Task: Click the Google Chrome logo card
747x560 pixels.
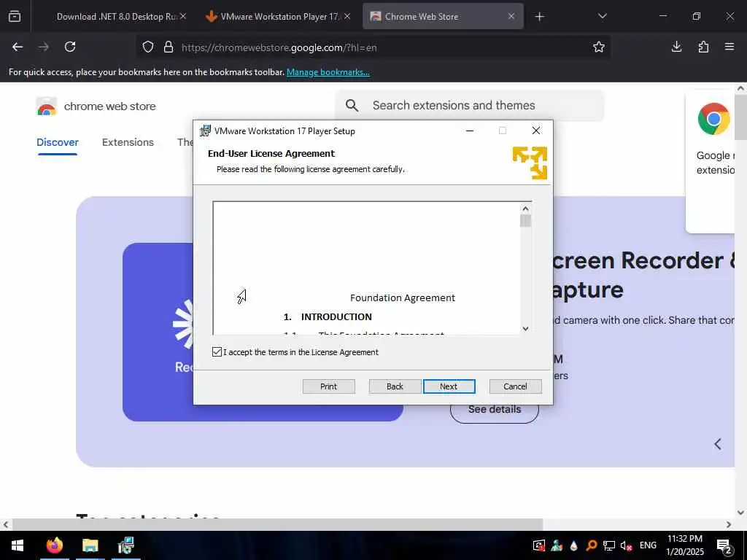Action: [x=713, y=119]
